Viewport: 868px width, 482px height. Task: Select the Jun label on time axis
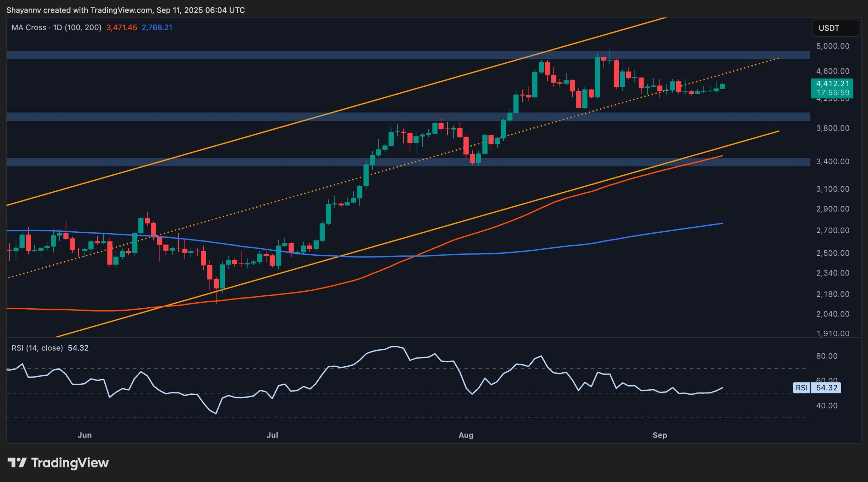coord(85,435)
